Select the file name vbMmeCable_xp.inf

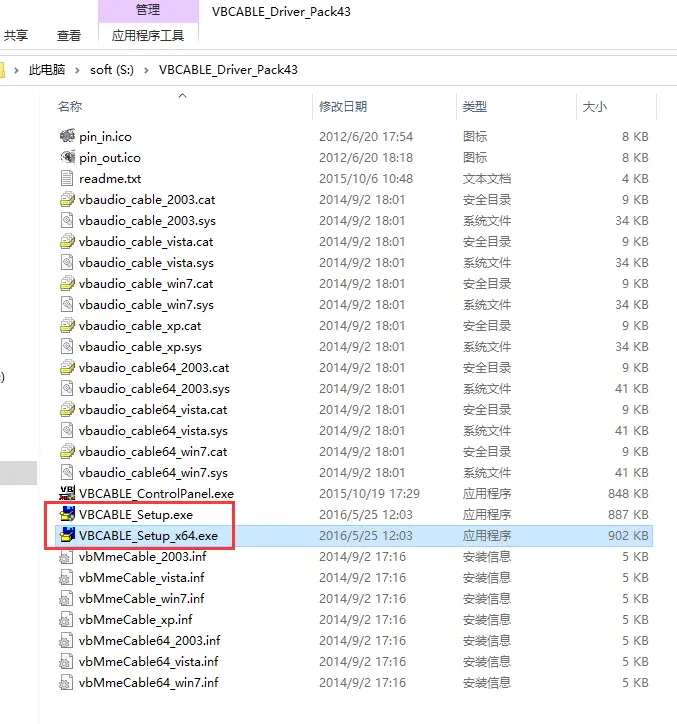(135, 620)
